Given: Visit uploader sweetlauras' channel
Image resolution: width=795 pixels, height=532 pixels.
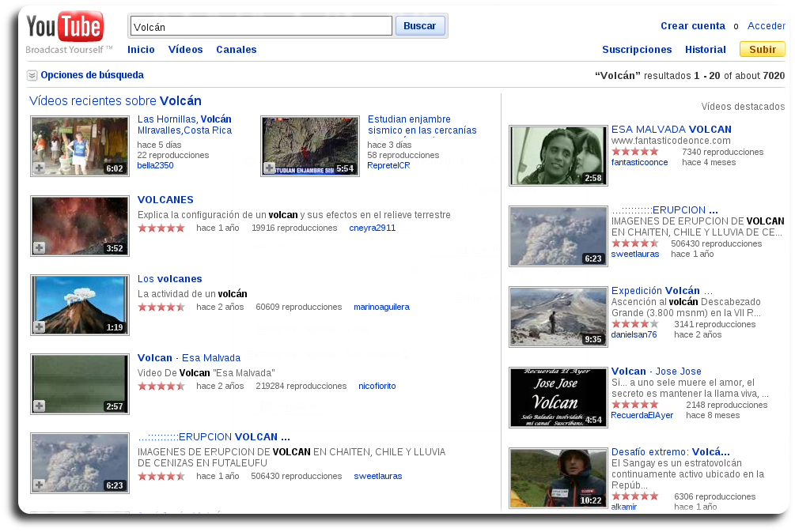Looking at the screenshot, I should tap(635, 254).
